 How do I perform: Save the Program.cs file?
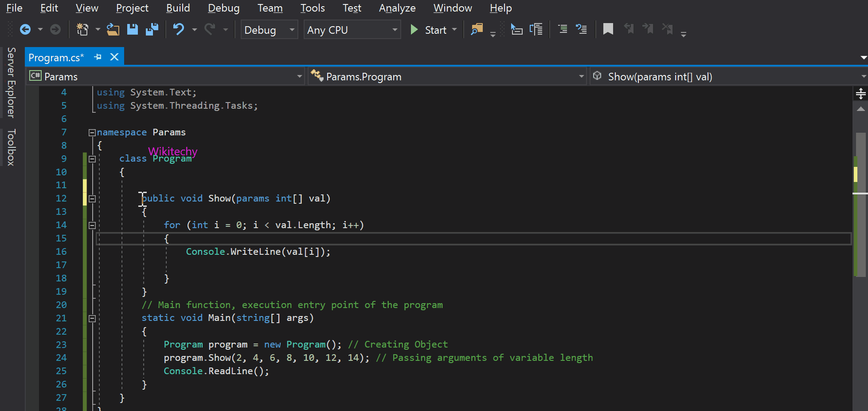coord(133,29)
